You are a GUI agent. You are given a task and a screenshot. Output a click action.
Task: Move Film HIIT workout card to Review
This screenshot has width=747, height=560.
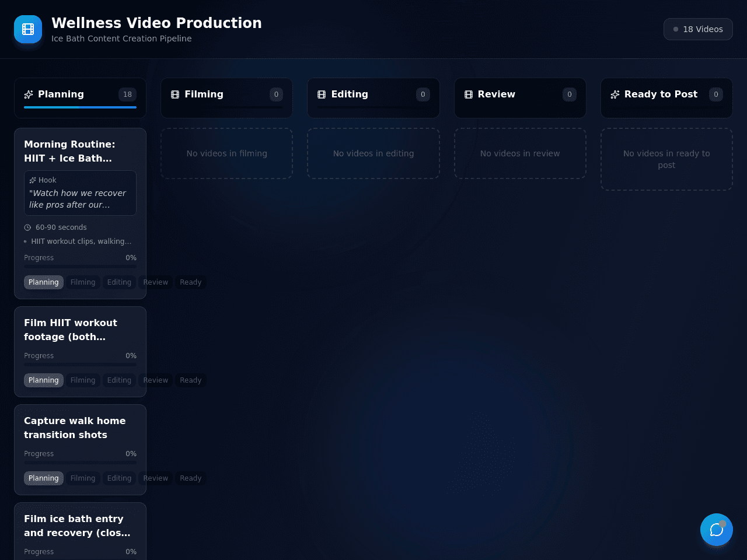pyautogui.click(x=156, y=380)
